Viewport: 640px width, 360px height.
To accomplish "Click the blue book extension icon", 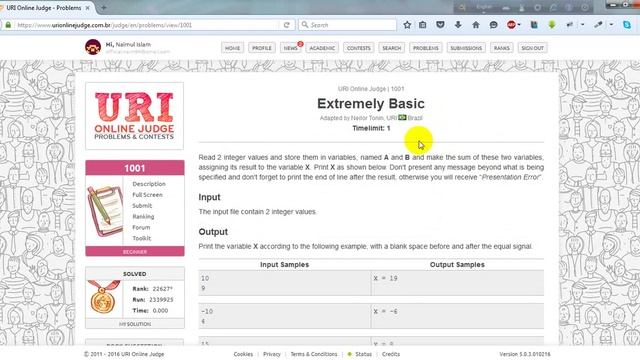I will point(534,25).
